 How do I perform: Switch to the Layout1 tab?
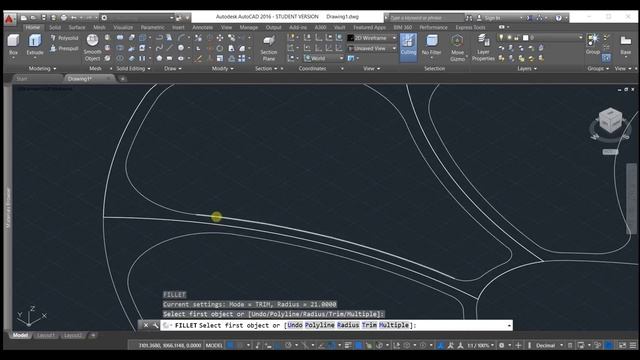click(x=45, y=336)
